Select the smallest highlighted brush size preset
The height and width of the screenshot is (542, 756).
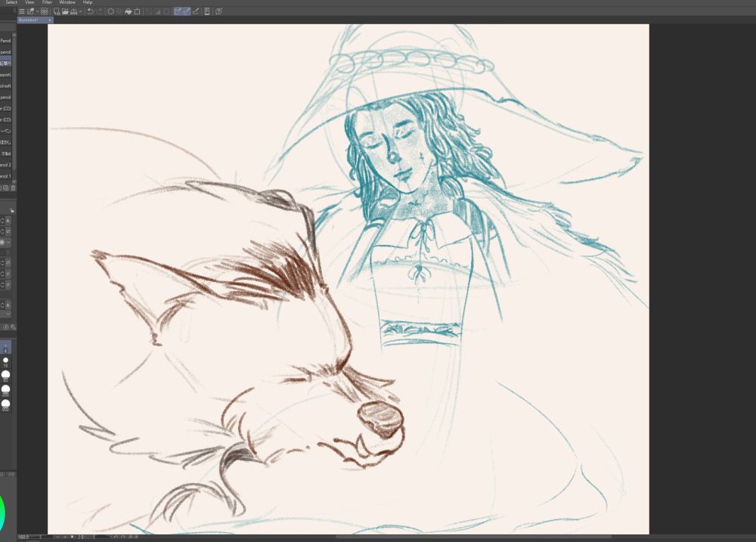(6, 348)
